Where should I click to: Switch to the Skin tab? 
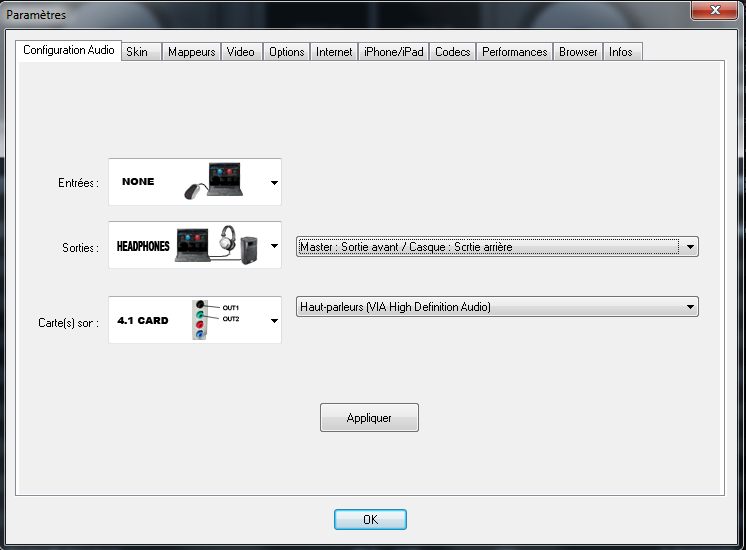coord(141,51)
